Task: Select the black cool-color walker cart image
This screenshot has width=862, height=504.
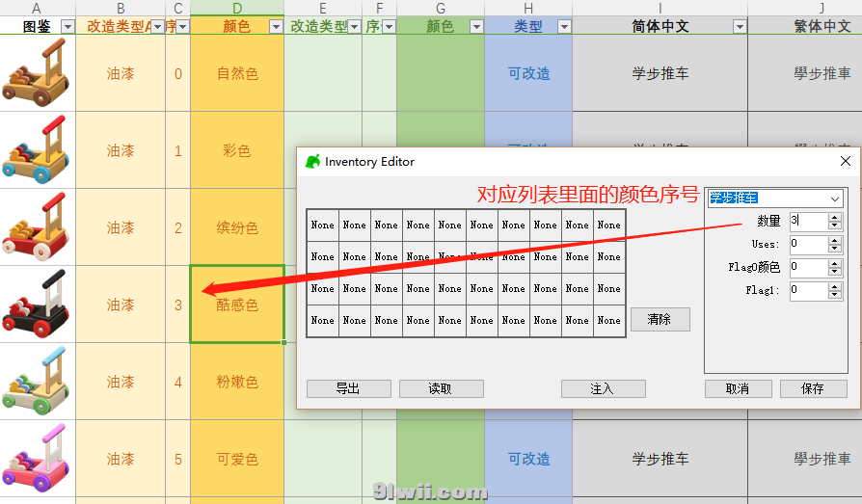Action: (x=36, y=304)
